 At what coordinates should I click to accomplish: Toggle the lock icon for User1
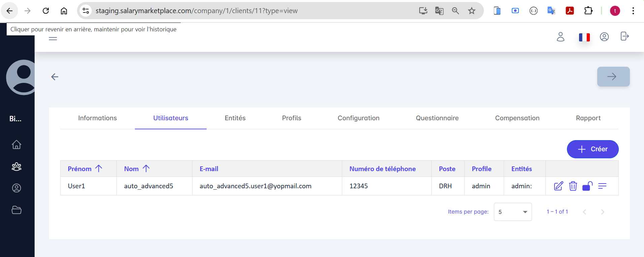[x=587, y=186]
